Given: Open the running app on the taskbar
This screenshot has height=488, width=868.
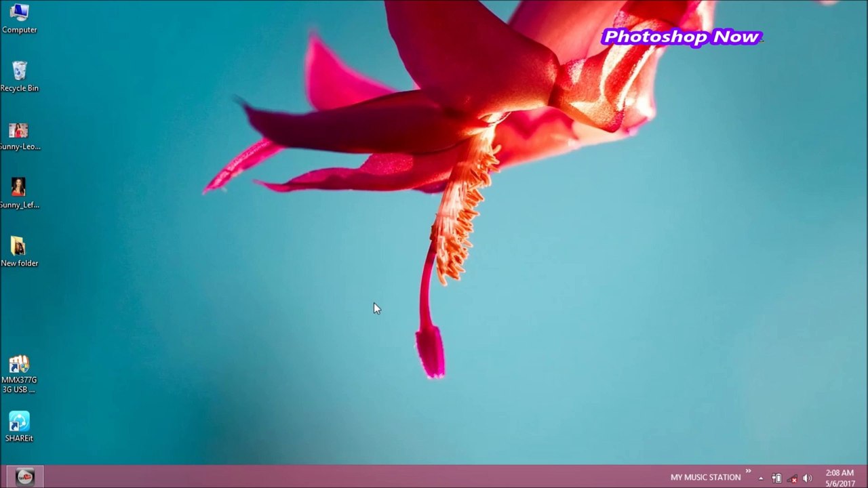Looking at the screenshot, I should (25, 477).
